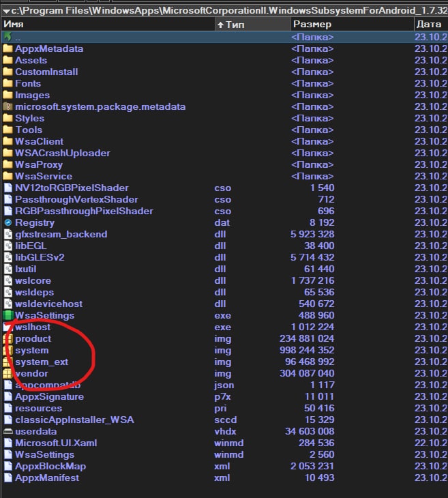Click the size value 304 087 040
The width and height of the screenshot is (448, 498).
pos(307,374)
